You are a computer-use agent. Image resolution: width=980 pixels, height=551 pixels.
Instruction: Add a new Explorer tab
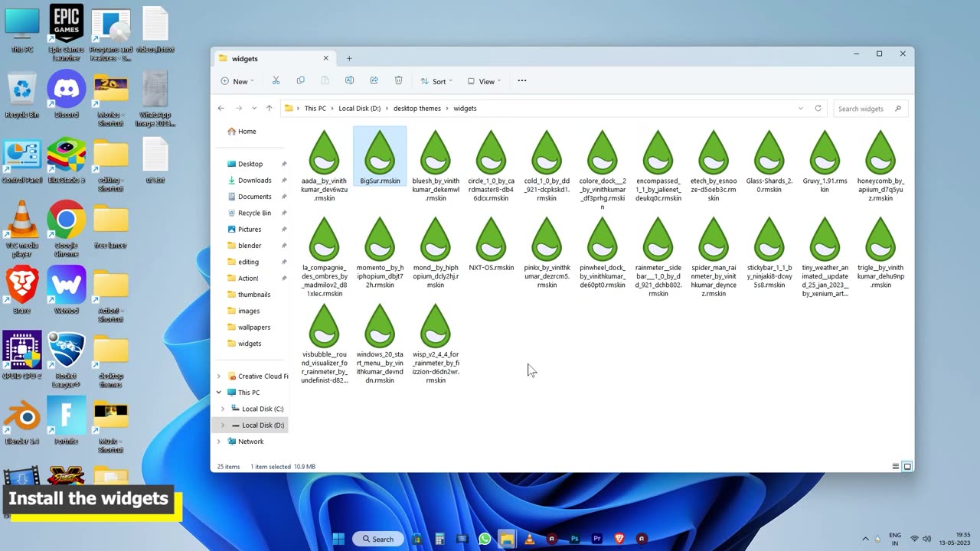(x=349, y=58)
